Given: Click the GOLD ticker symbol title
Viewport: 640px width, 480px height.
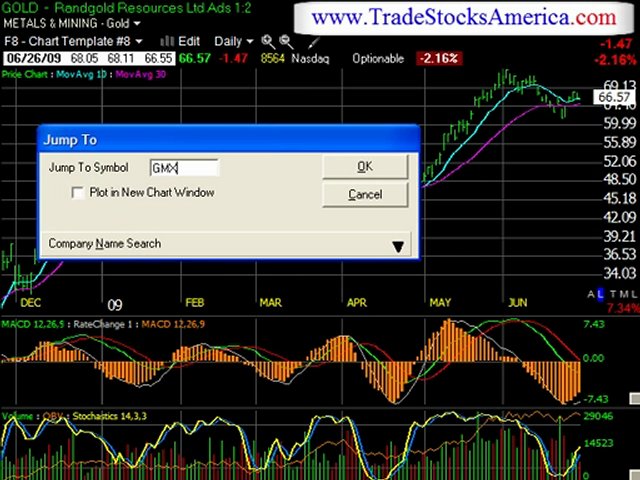Looking at the screenshot, I should tap(20, 7).
